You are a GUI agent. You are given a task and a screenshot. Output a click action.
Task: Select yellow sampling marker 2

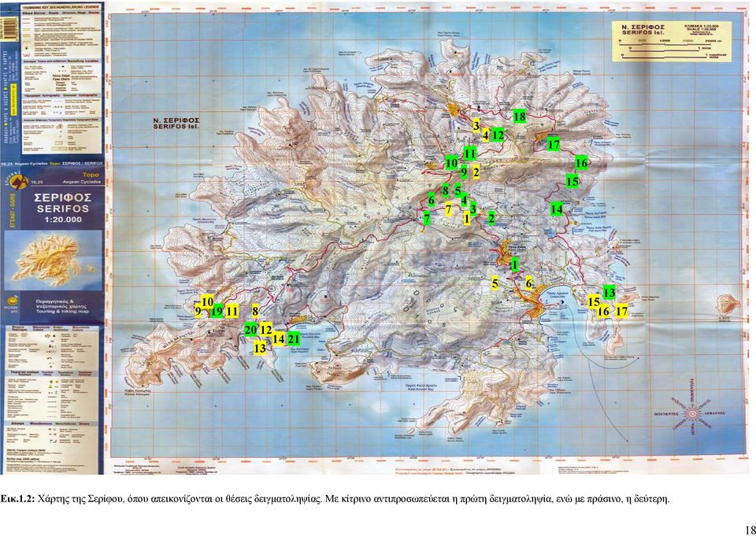pos(476,172)
